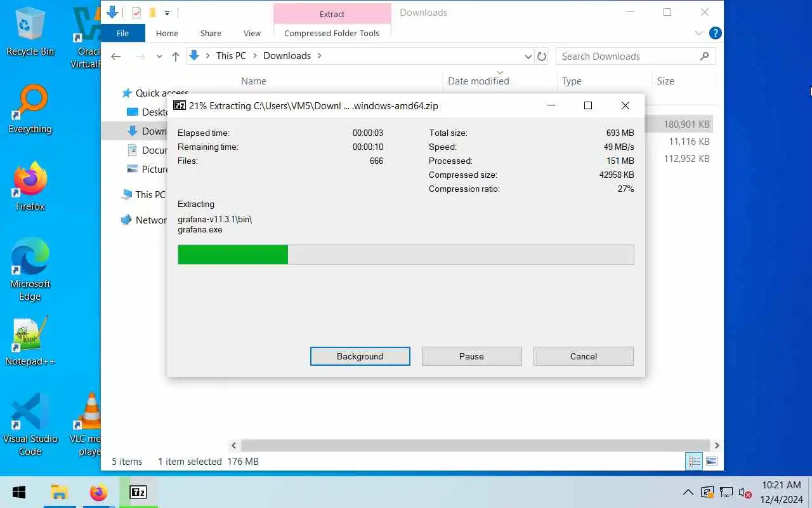Viewport: 812px width, 508px height.
Task: Select This PC in navigation pane
Action: pyautogui.click(x=143, y=194)
